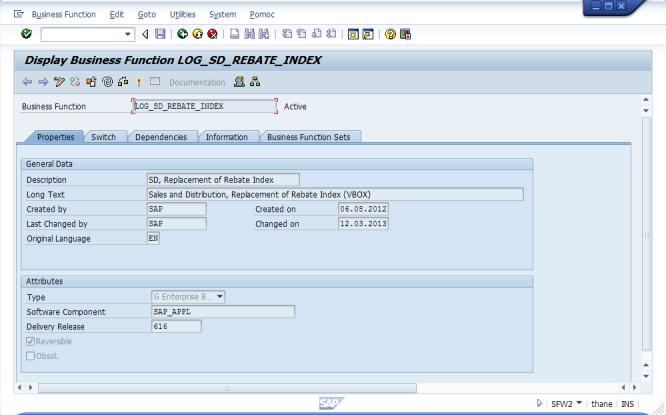The image size is (666, 415).
Task: Click the small window icon before Documentation
Action: pyautogui.click(x=155, y=82)
